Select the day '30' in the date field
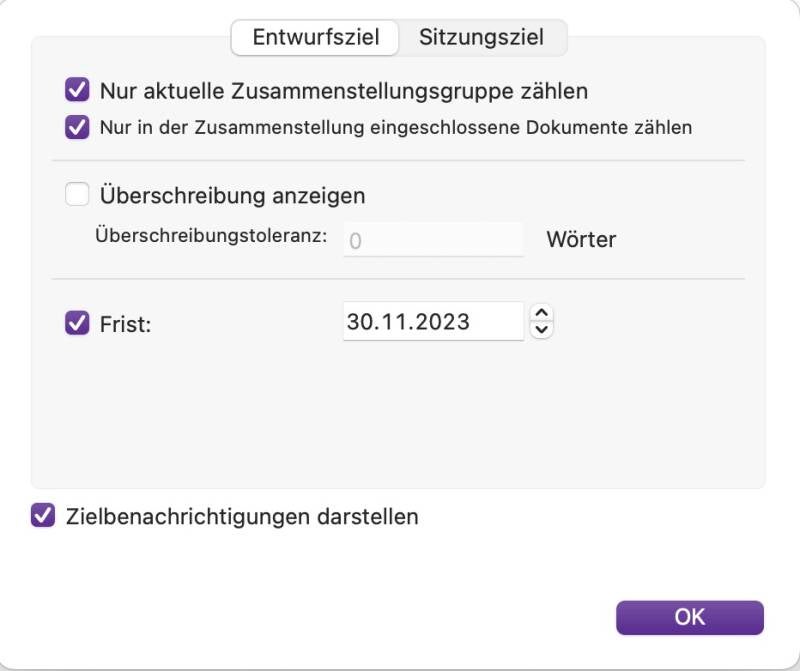Image resolution: width=800 pixels, height=671 pixels. click(x=360, y=322)
